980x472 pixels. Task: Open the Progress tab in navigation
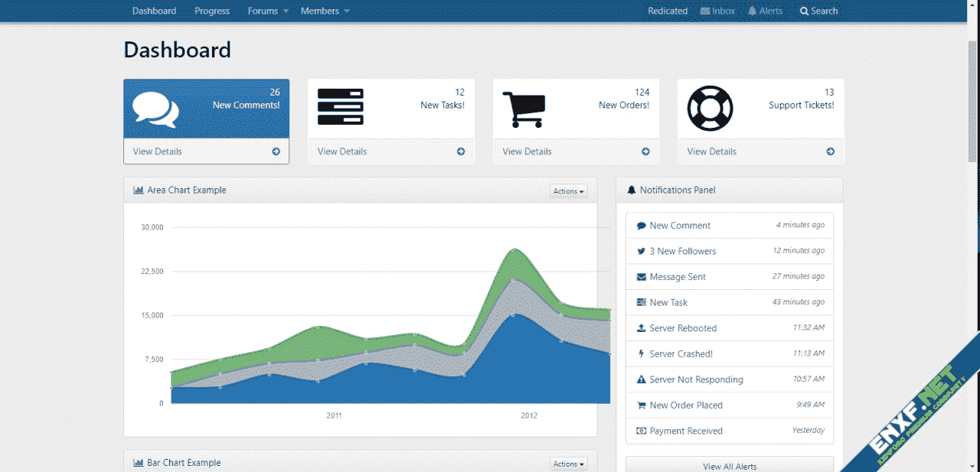coord(212,11)
